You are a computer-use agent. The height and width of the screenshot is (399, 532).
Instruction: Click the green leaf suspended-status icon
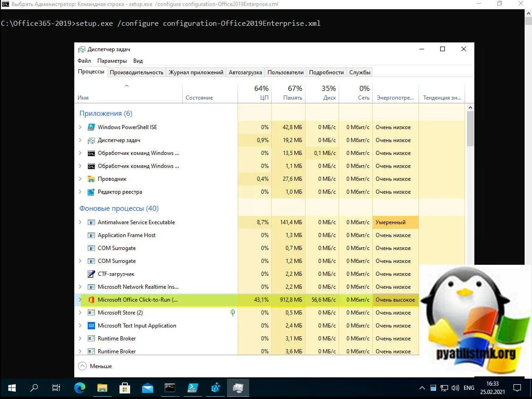(233, 312)
